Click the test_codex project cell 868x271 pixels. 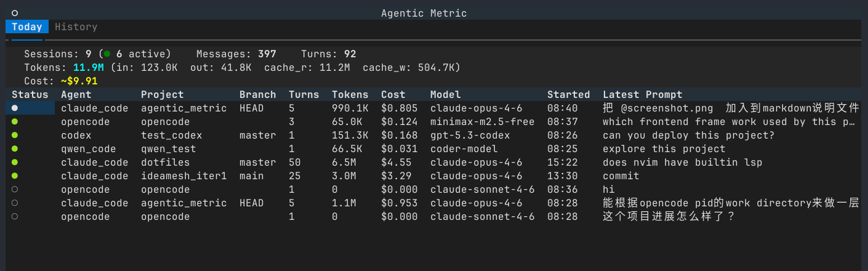172,135
